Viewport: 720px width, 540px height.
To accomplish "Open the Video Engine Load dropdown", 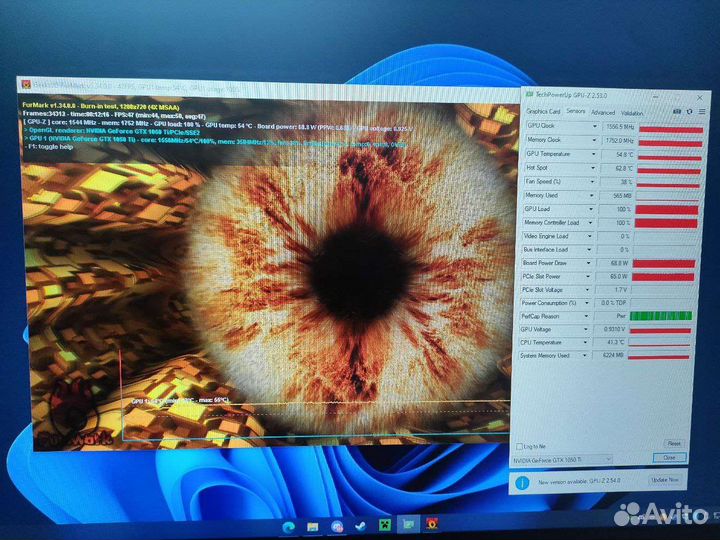I will (x=590, y=236).
